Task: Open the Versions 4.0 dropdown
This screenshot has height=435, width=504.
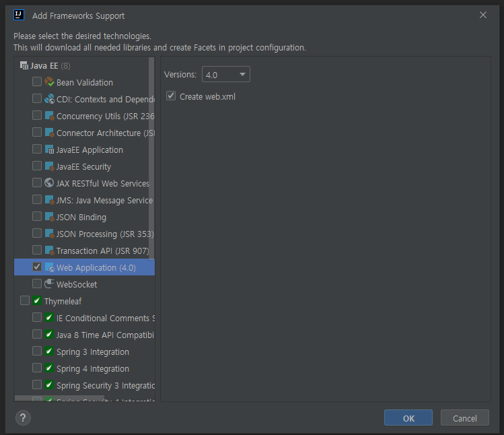Action: (x=225, y=74)
